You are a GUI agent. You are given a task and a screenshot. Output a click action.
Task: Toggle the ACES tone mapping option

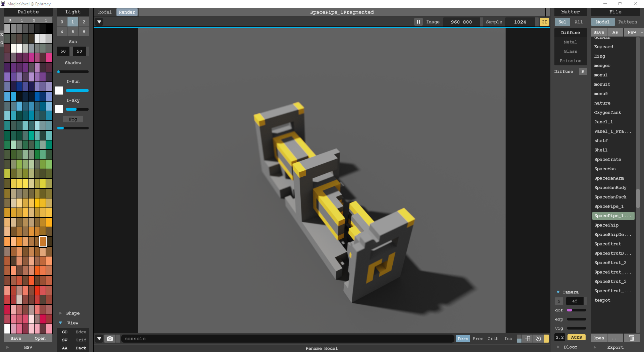576,337
